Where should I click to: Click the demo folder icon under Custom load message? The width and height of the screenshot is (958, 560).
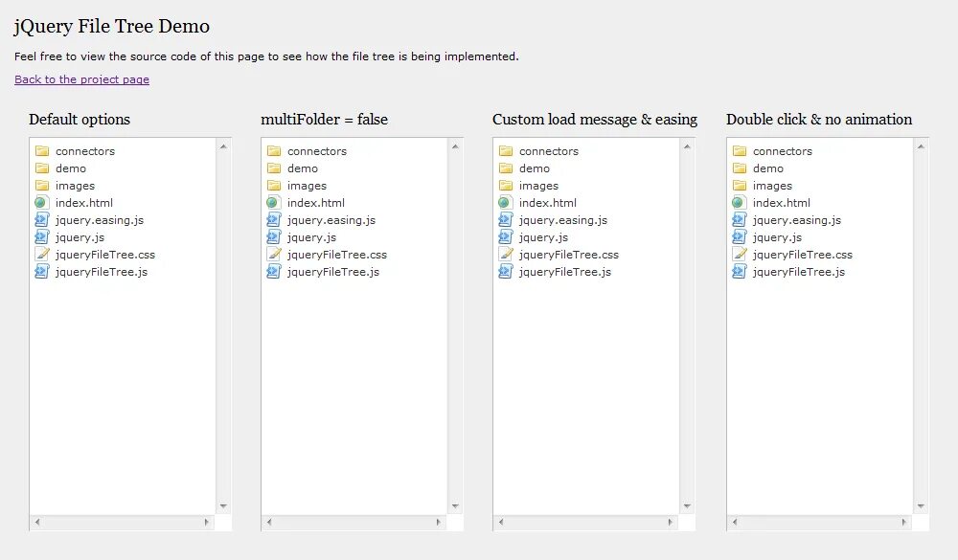point(505,168)
